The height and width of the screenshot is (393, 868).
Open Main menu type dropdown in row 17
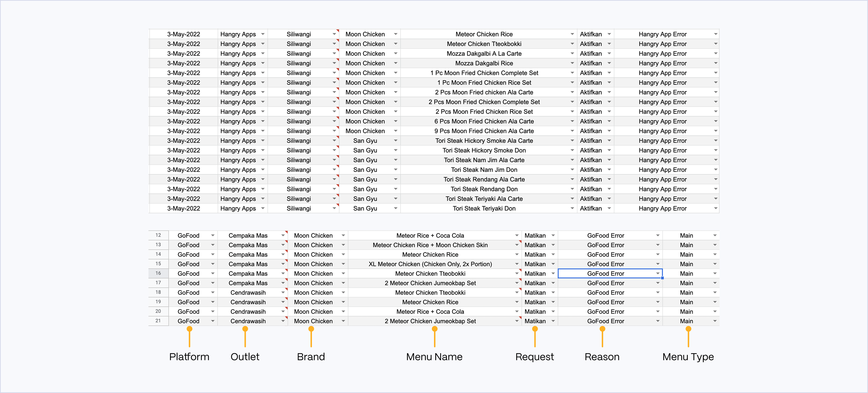(x=715, y=283)
